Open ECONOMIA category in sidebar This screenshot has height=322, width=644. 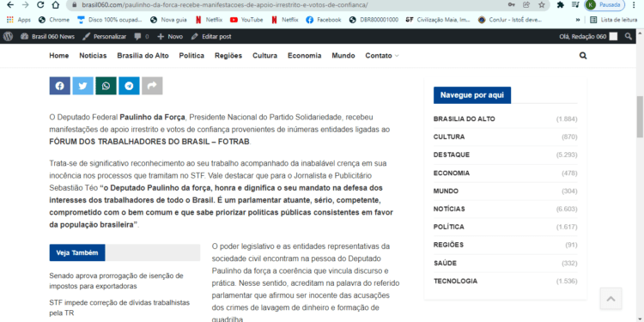coord(452,173)
